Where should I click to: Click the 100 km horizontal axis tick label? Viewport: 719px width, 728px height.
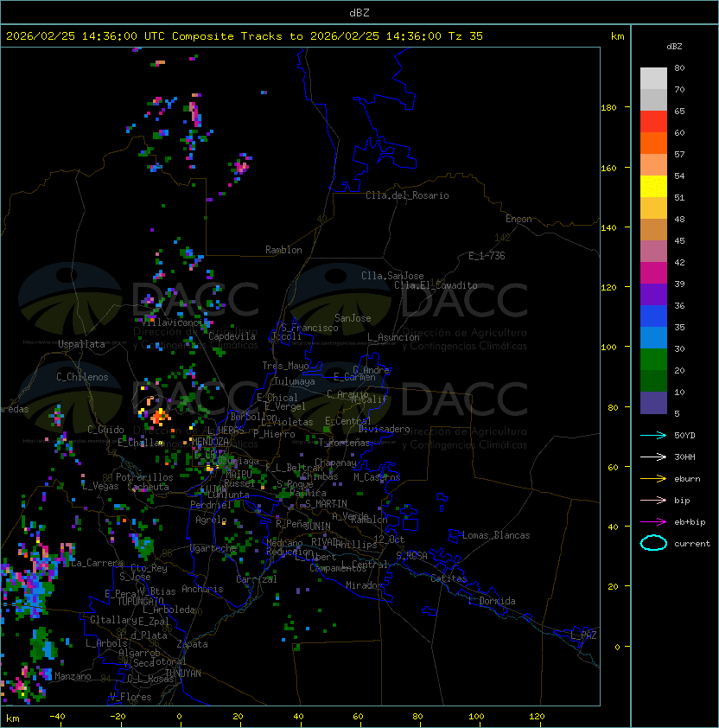[x=476, y=717]
